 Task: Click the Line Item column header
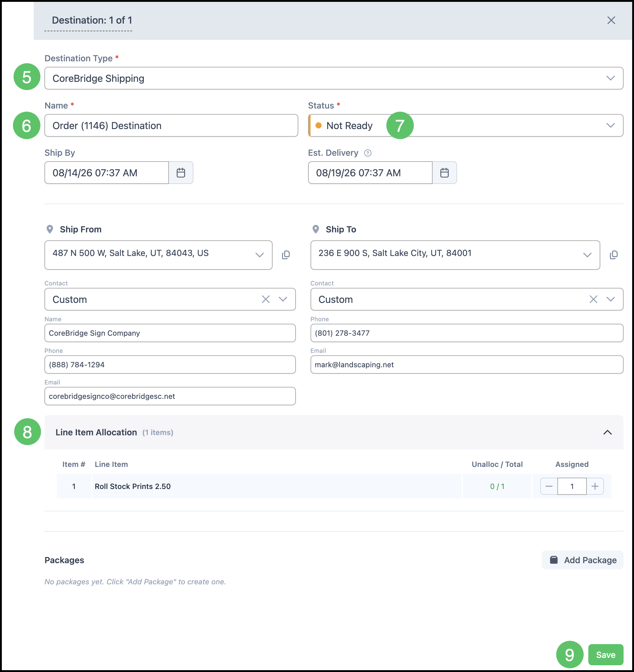[x=111, y=464]
